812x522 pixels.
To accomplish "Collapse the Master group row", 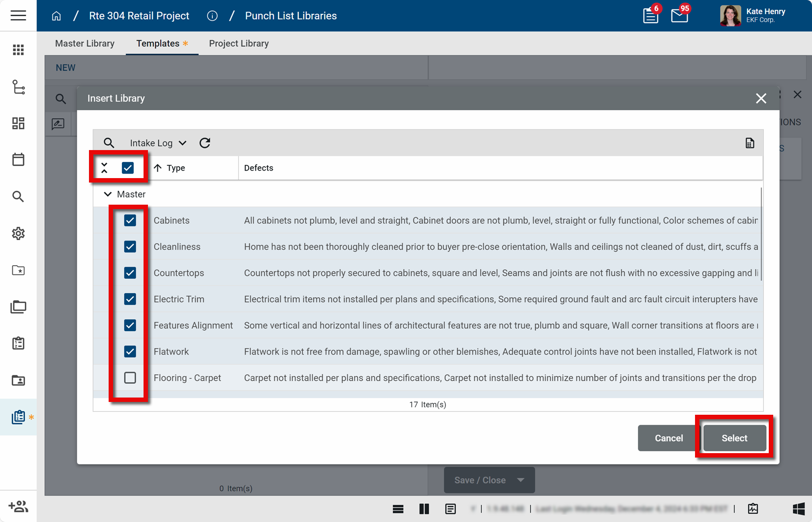I will pos(108,194).
